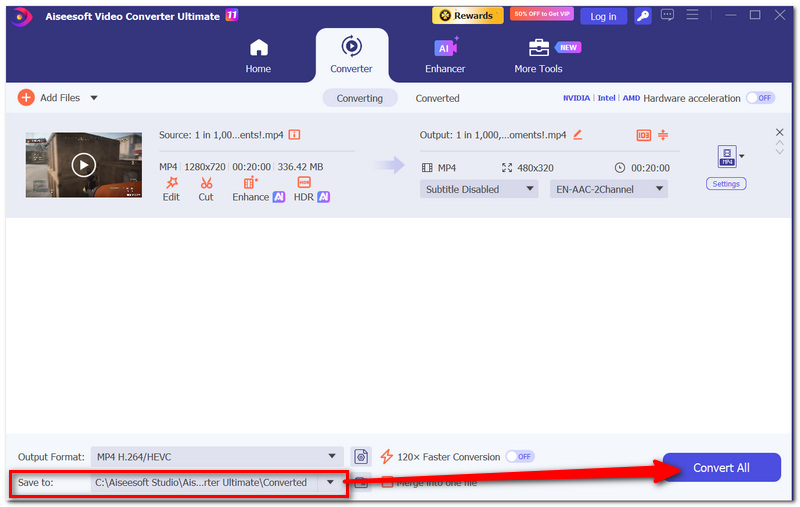The height and width of the screenshot is (507, 800).
Task: Open Subtitle Disabled dropdown
Action: [x=479, y=189]
